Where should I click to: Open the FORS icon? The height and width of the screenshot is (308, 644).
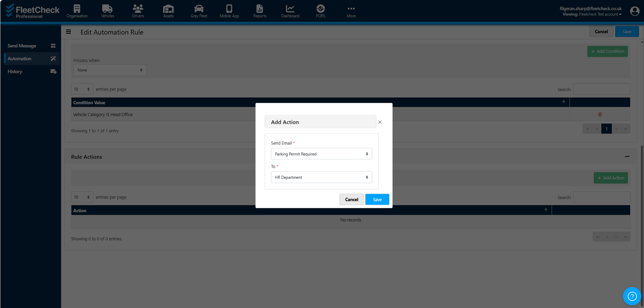point(320,9)
